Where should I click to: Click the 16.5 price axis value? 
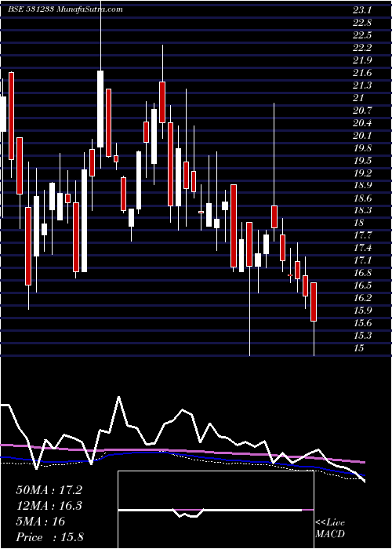[361, 285]
